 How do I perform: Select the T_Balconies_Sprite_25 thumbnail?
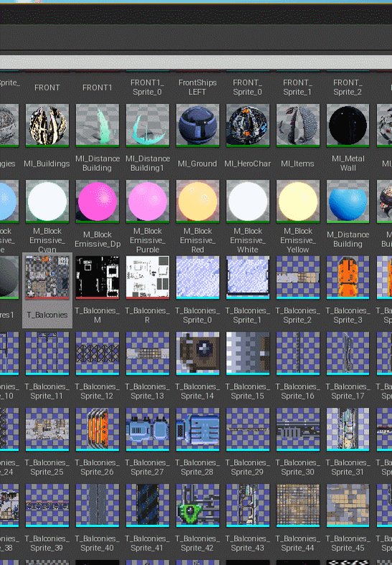pos(47,429)
